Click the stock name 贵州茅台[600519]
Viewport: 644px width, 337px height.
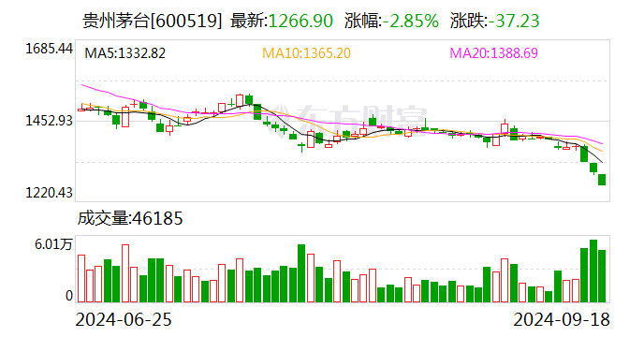(x=153, y=21)
